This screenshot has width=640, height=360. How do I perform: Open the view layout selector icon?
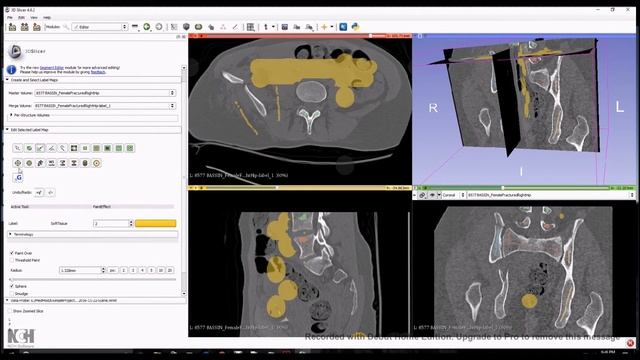251,27
